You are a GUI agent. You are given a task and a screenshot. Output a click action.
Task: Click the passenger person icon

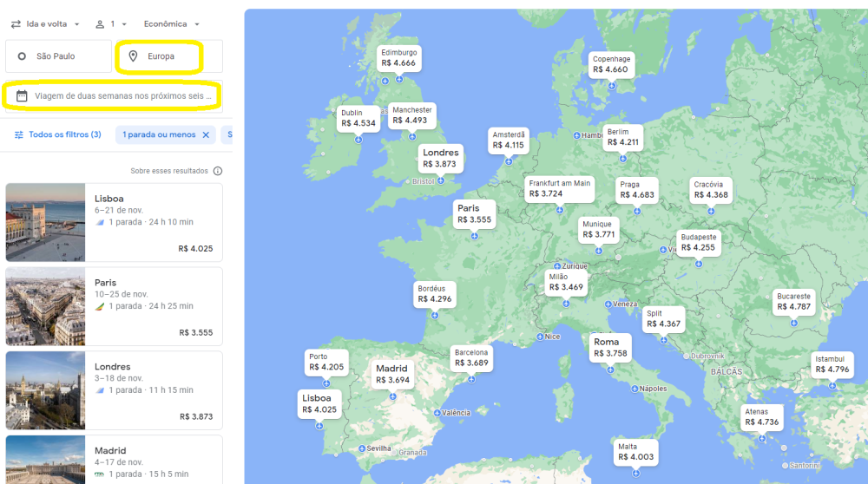point(101,24)
